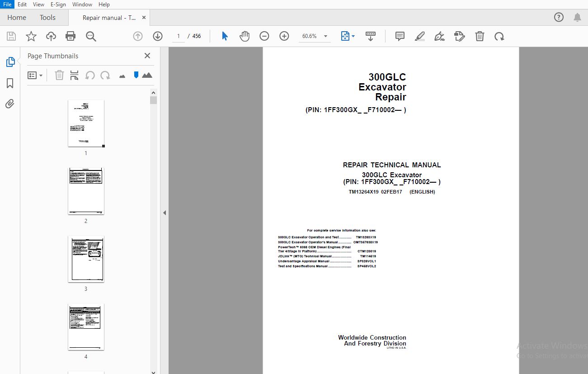Choose the arrow selection tool
Image resolution: width=588 pixels, height=374 pixels.
(x=225, y=36)
